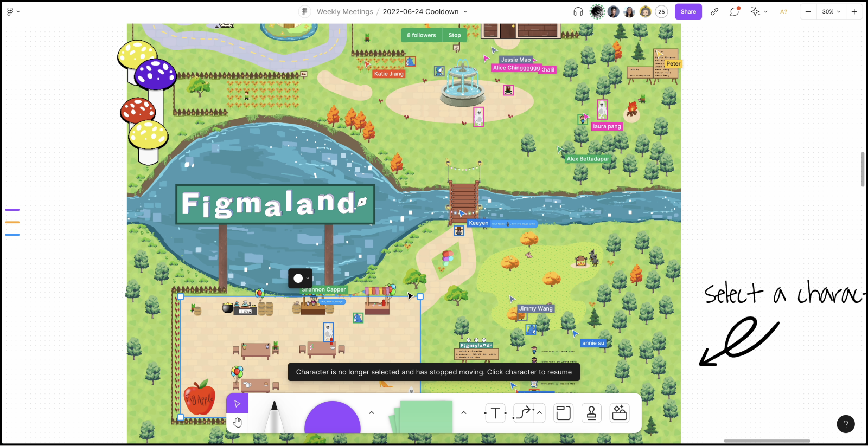The image size is (868, 446).
Task: Open selection fill color dropdown
Action: pyautogui.click(x=301, y=279)
